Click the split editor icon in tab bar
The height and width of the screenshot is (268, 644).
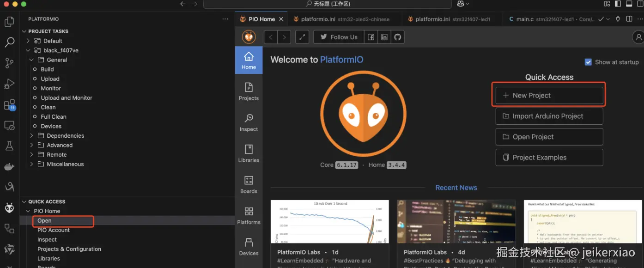pyautogui.click(x=629, y=19)
